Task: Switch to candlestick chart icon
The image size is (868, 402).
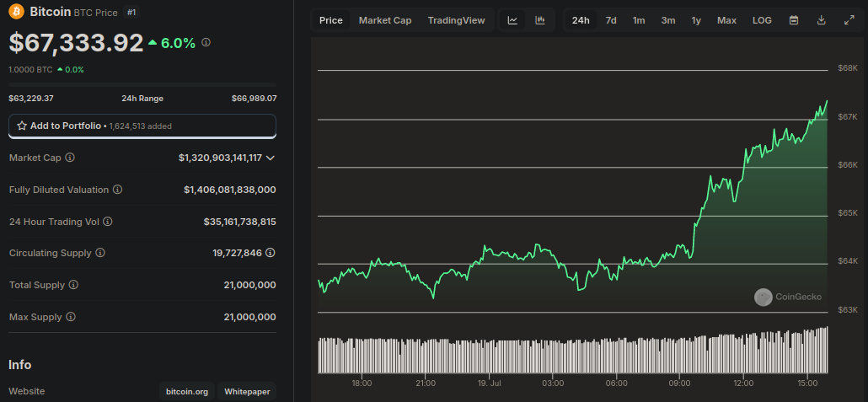Action: [x=540, y=20]
